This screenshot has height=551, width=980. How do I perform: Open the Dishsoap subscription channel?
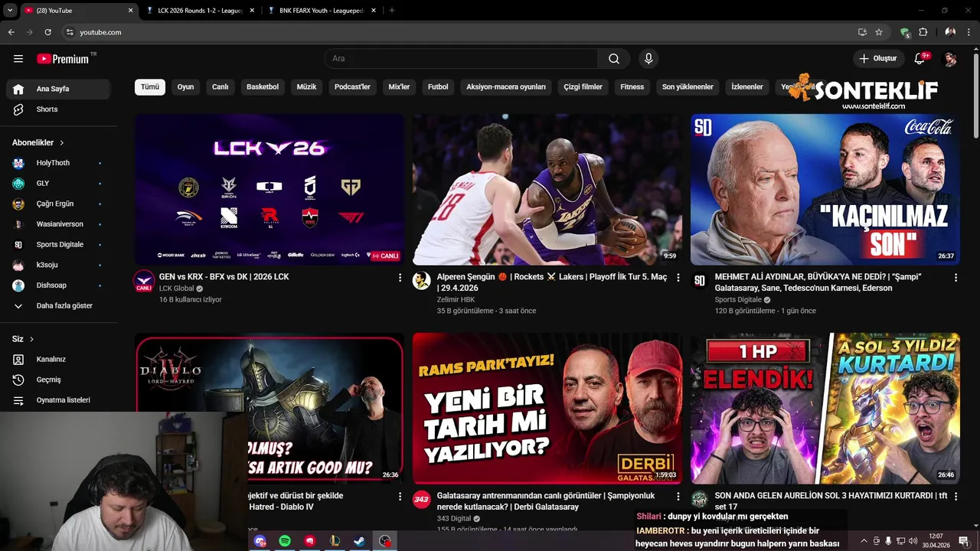58,285
